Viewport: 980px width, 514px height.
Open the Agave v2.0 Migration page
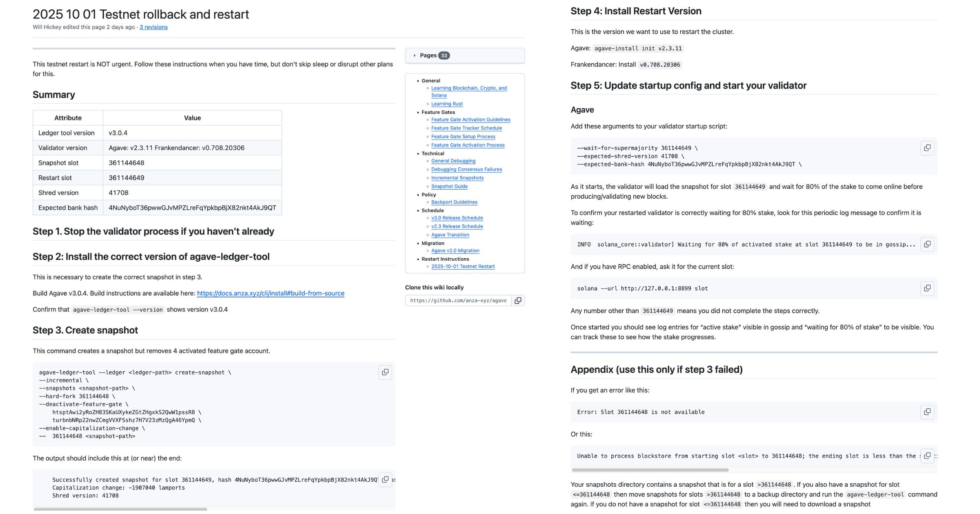pos(455,250)
